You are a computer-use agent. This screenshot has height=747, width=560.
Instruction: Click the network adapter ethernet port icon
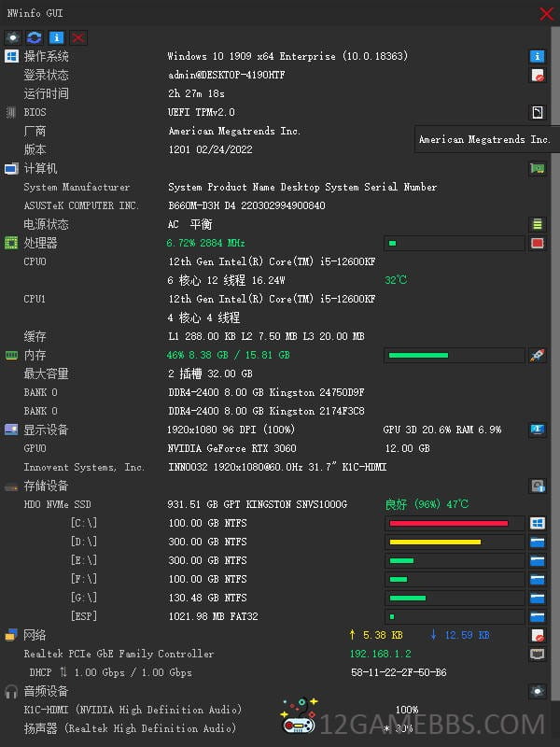click(537, 654)
